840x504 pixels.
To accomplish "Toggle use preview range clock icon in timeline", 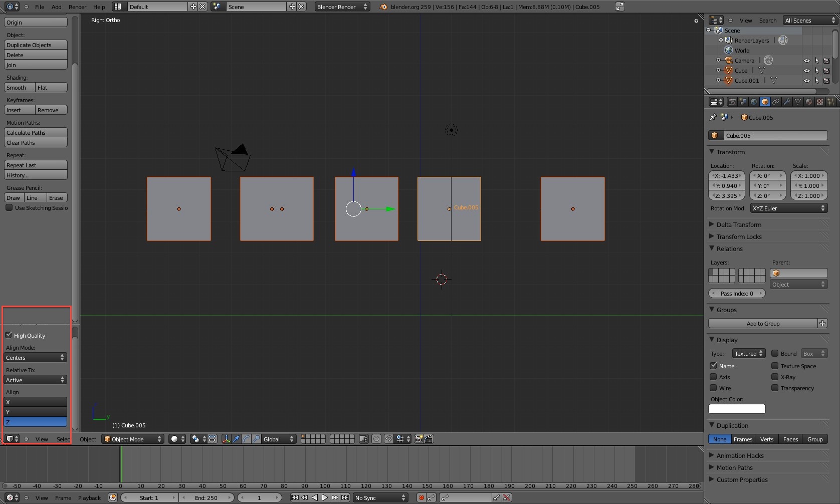I will click(x=113, y=497).
